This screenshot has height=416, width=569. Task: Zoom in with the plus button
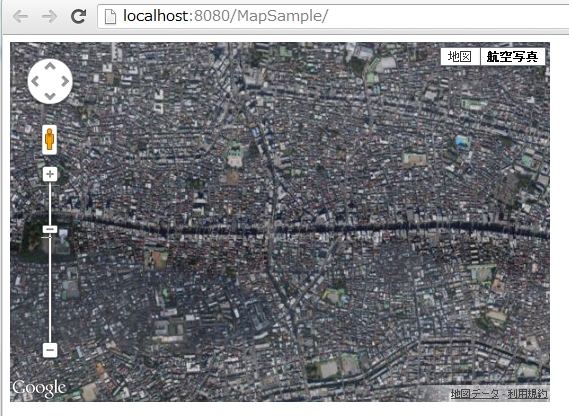pos(50,174)
